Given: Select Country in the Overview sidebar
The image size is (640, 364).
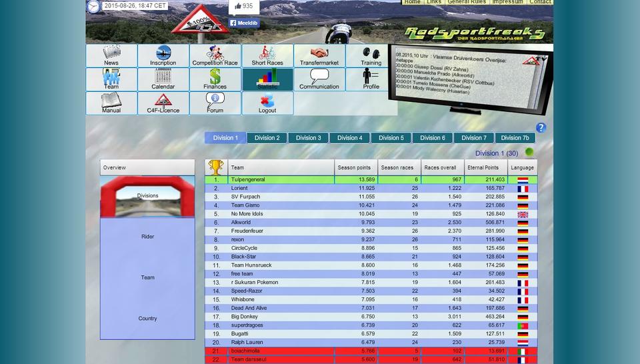Looking at the screenshot, I should 147,319.
